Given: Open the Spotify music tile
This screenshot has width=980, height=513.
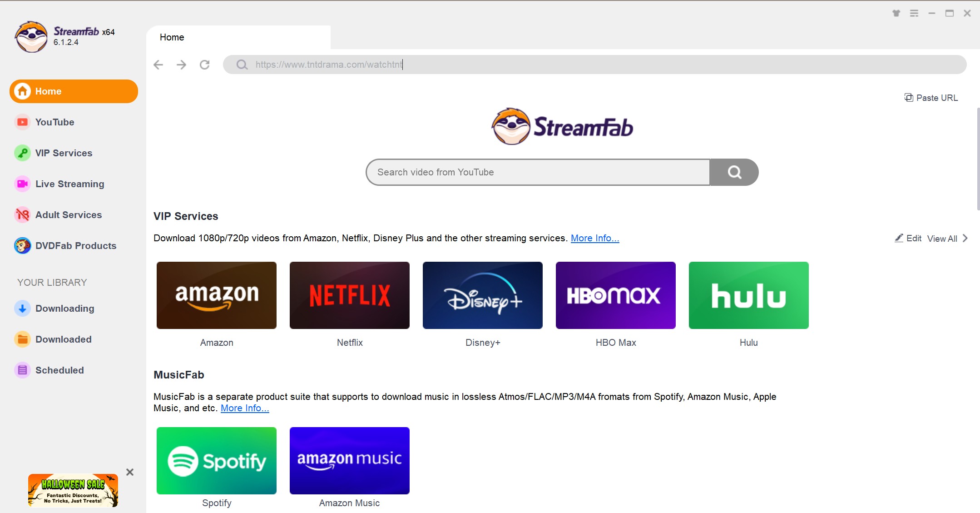Looking at the screenshot, I should pyautogui.click(x=217, y=461).
